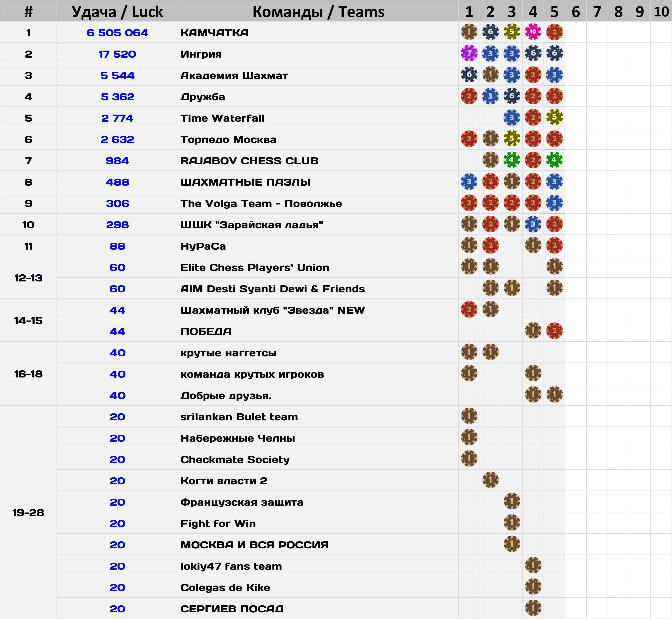The image size is (672, 619).
Task: Click round 2 red chip for HyPaCa
Action: [x=490, y=246]
